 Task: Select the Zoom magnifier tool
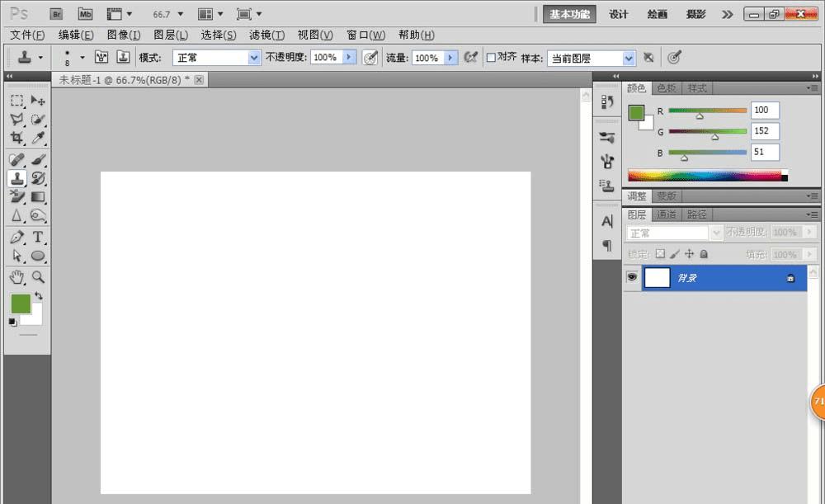click(x=38, y=277)
